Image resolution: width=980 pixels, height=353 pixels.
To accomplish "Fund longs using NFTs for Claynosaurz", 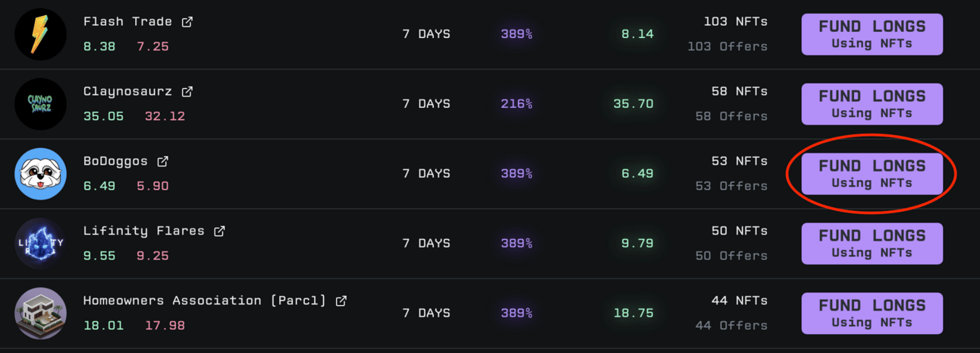I will pyautogui.click(x=872, y=104).
